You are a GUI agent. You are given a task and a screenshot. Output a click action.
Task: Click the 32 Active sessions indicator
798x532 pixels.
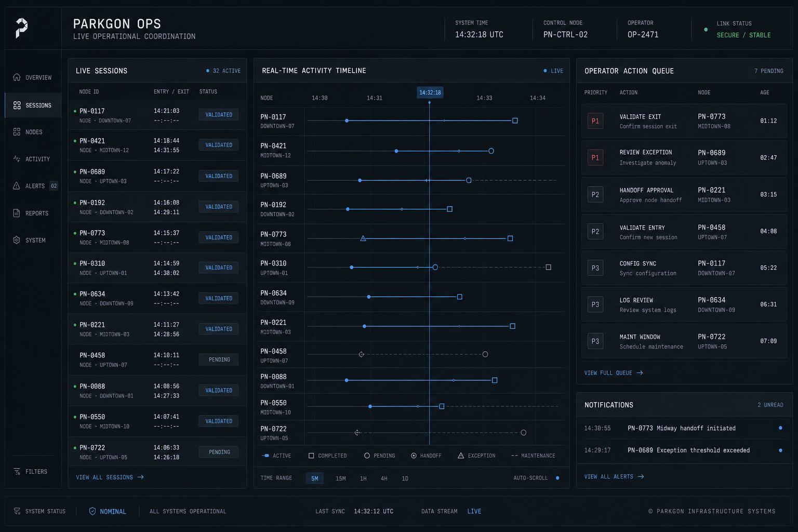[223, 71]
